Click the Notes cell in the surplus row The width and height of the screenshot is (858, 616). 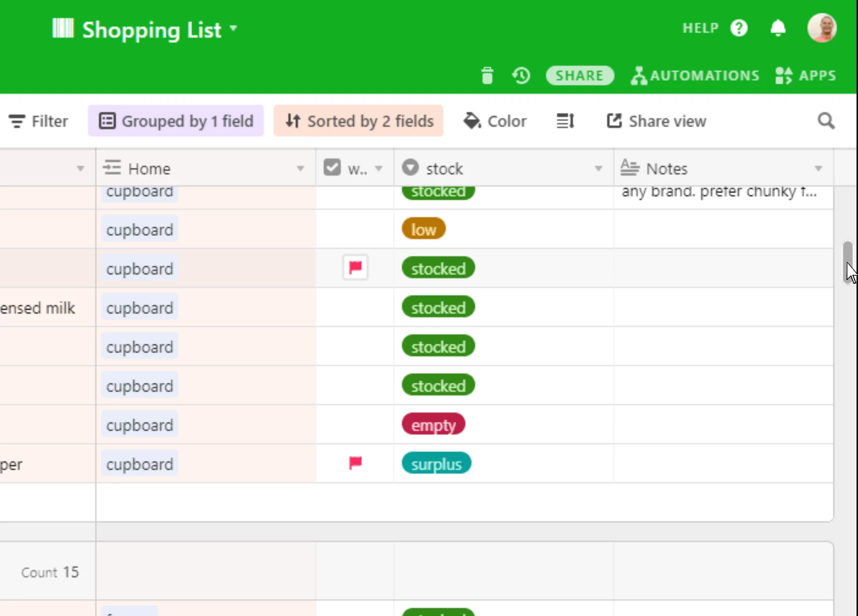pyautogui.click(x=724, y=464)
